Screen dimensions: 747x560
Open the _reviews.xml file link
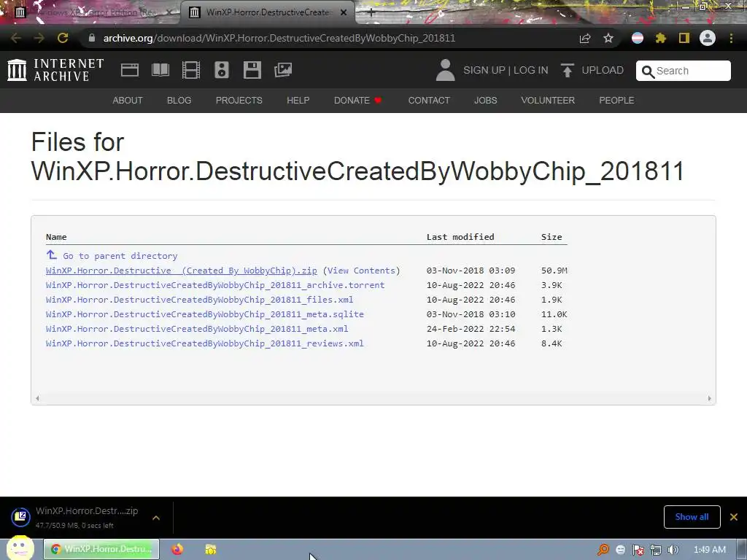[x=204, y=343]
